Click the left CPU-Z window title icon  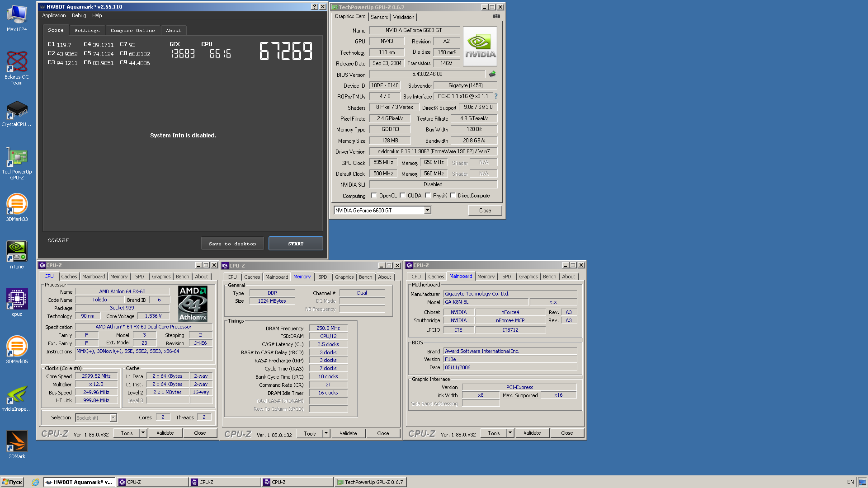coord(42,265)
